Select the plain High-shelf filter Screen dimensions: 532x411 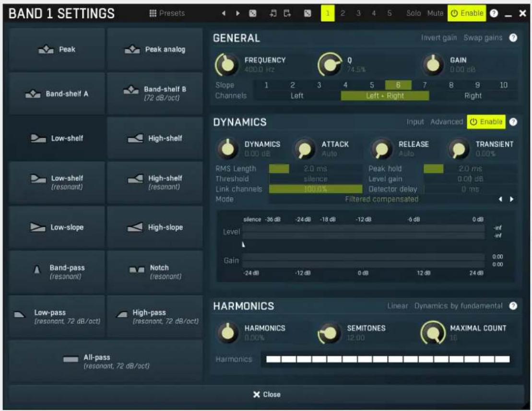click(x=155, y=138)
